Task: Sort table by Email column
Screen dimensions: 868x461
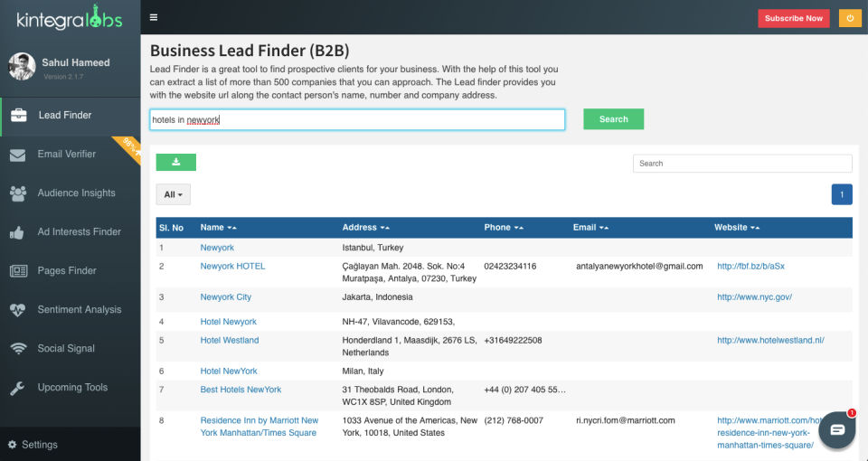Action: pos(590,228)
